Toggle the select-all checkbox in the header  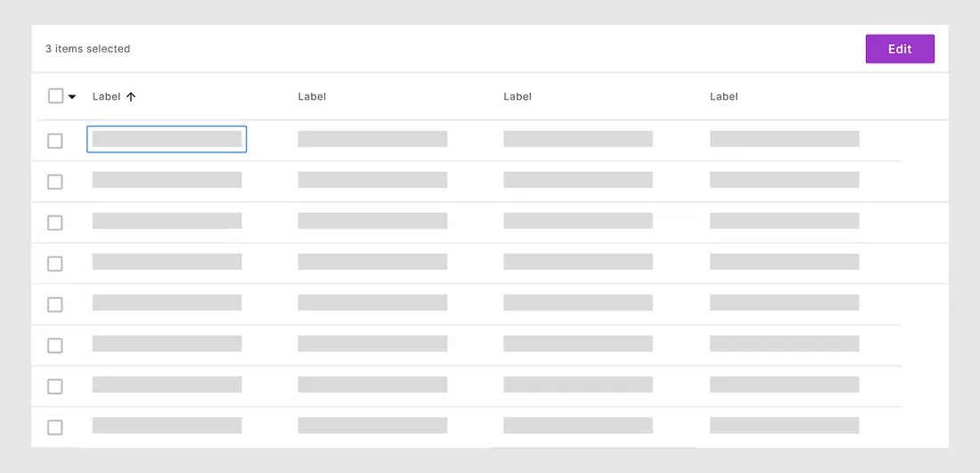point(55,96)
